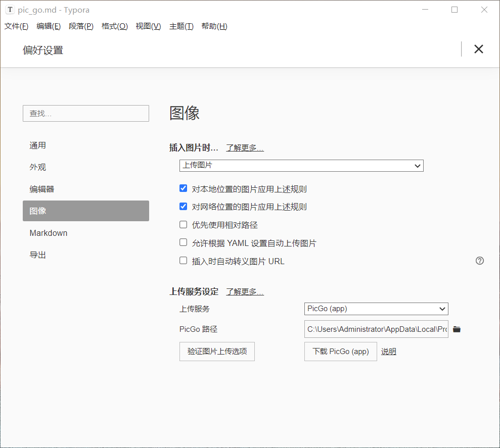Enable prefer relative path option
The width and height of the screenshot is (500, 448).
coord(183,225)
